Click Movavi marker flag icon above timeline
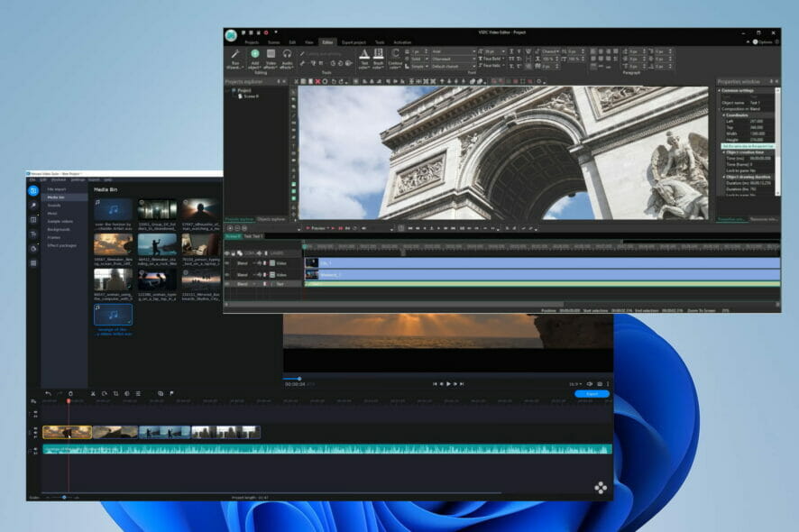This screenshot has width=799, height=532. tap(171, 393)
